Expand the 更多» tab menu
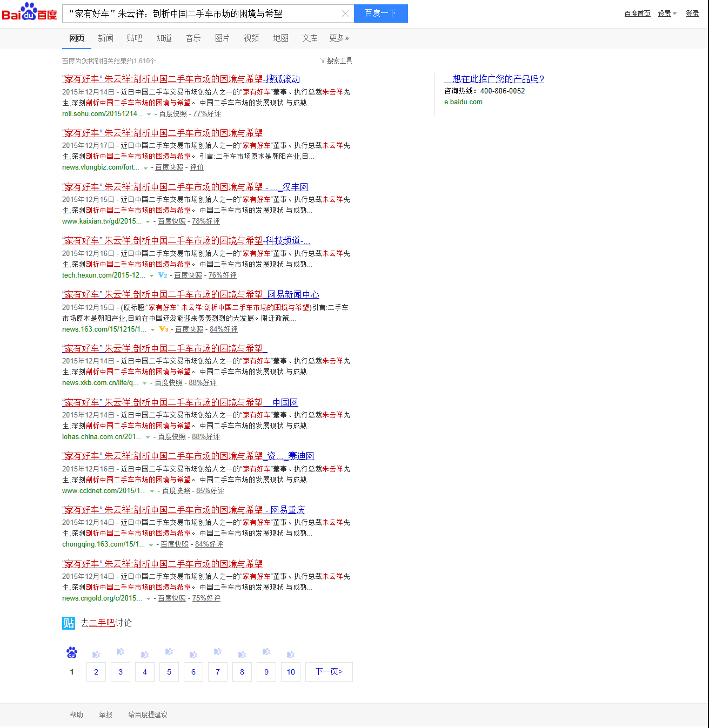Viewport: 709px width, 728px height. [x=339, y=38]
